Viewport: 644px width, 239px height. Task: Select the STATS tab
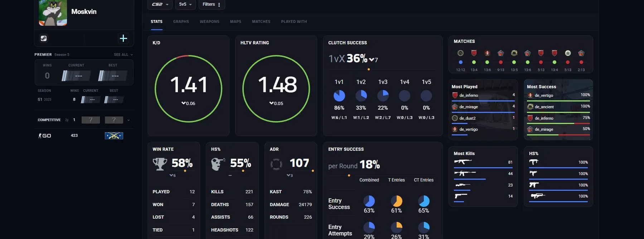(x=156, y=22)
